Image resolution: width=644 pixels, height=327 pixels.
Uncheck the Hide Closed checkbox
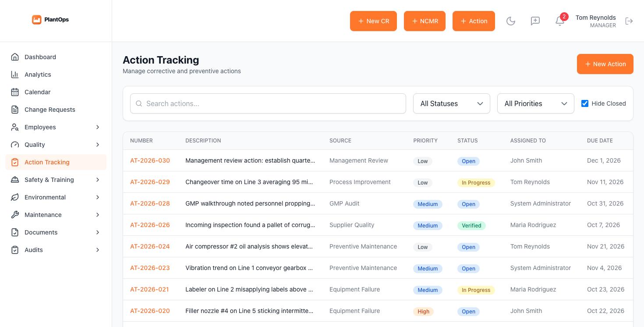(585, 103)
